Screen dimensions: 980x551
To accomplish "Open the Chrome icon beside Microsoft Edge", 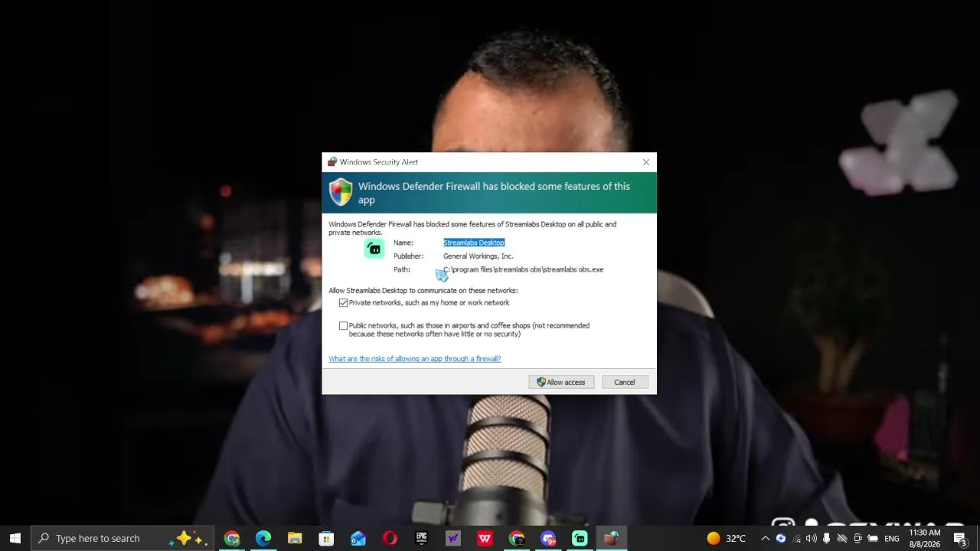I will coord(232,538).
